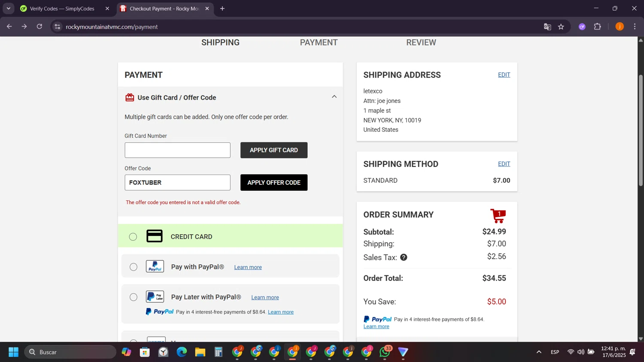The image size is (644, 362).
Task: Click the Offer Code field containing FOXTUBER
Action: 177,183
